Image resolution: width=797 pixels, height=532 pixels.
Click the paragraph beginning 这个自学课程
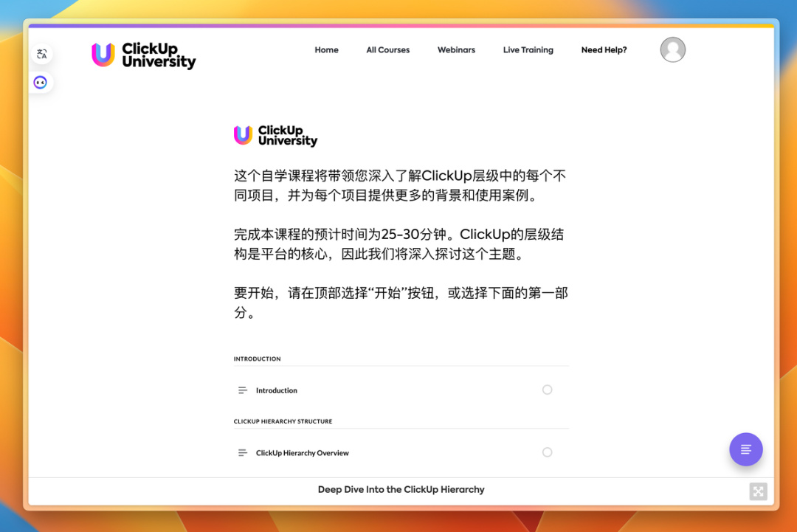click(400, 185)
